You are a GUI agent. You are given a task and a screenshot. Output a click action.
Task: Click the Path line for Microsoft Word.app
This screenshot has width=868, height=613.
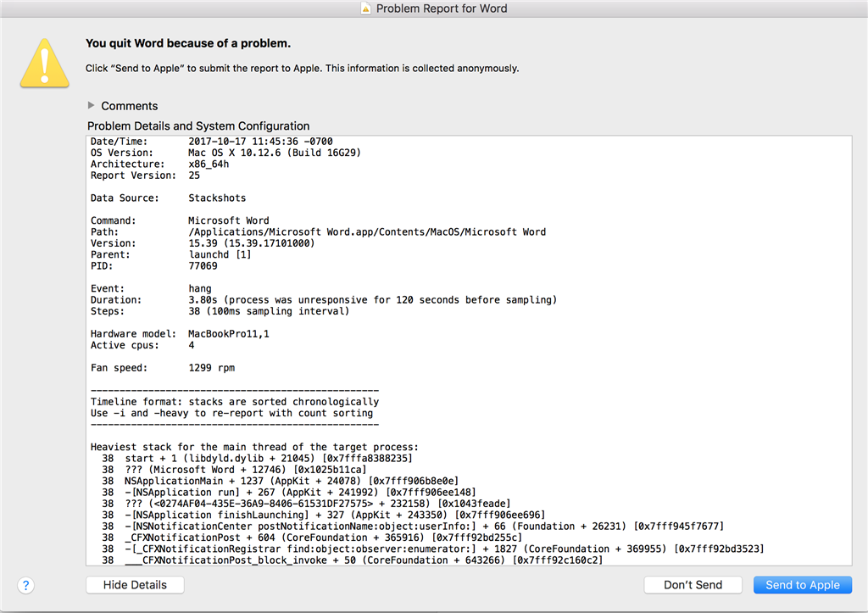tap(318, 231)
